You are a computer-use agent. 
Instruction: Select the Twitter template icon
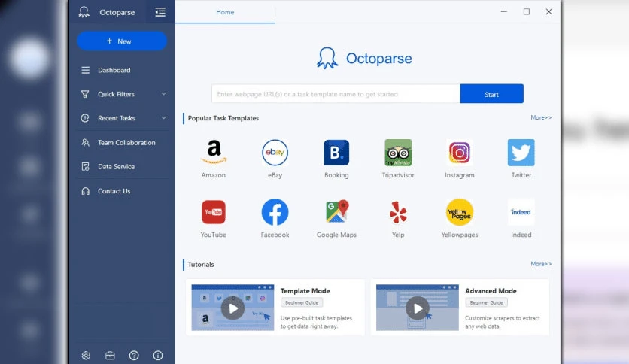point(521,153)
